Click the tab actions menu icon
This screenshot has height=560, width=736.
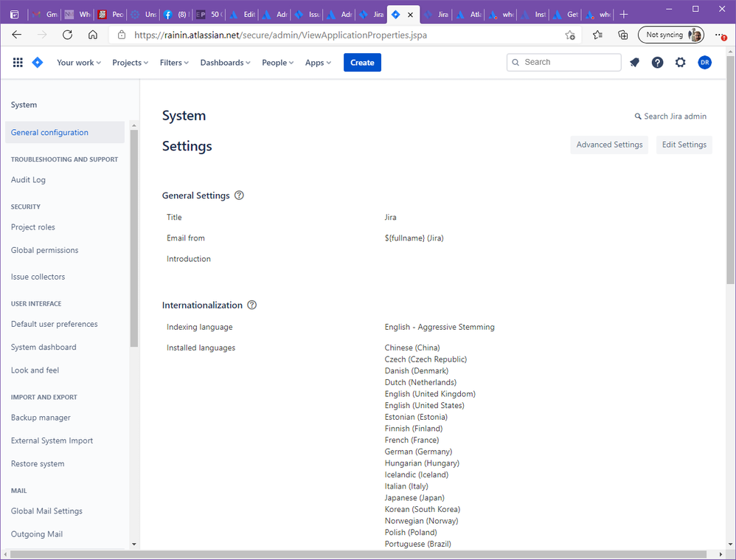pyautogui.click(x=15, y=15)
